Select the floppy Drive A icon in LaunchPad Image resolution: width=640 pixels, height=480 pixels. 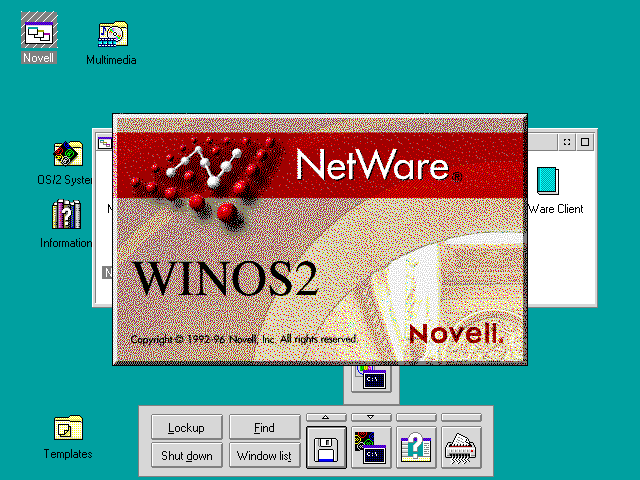tap(326, 448)
